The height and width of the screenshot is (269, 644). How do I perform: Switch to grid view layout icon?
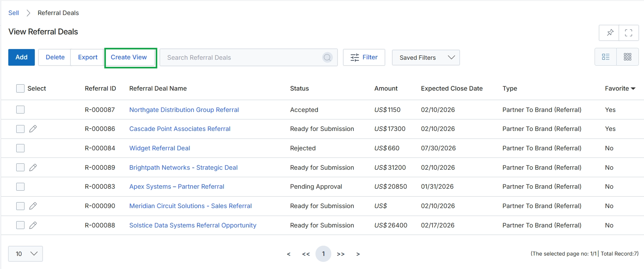627,57
